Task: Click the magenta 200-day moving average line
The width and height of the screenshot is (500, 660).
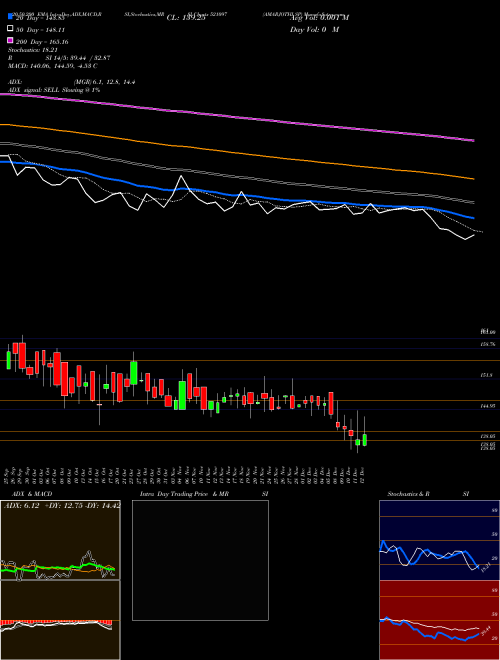Action: click(237, 117)
